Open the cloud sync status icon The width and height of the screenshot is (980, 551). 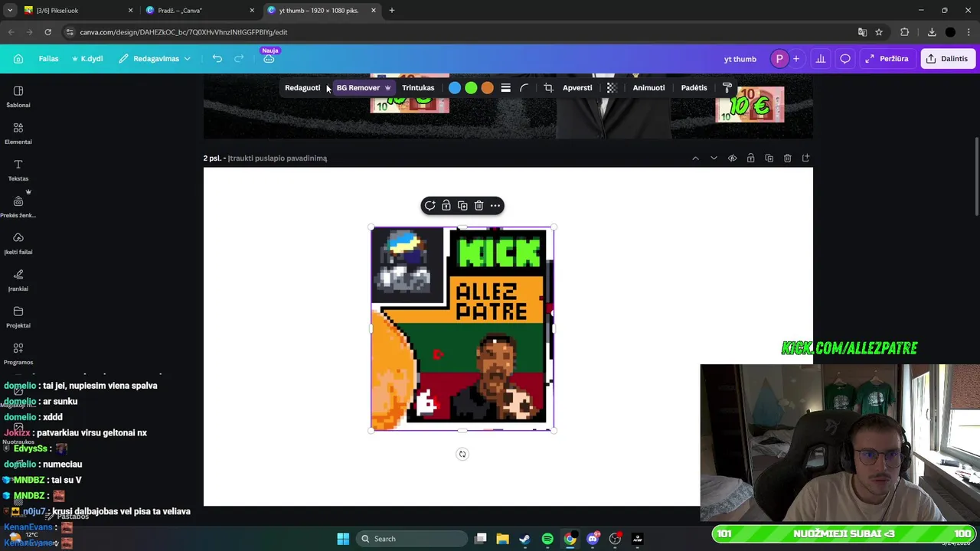point(269,59)
